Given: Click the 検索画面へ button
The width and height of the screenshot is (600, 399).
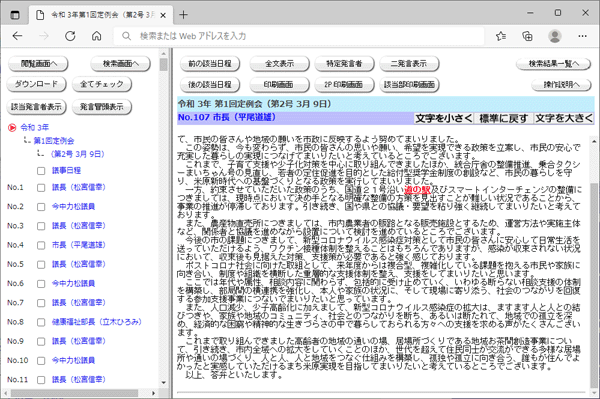Looking at the screenshot, I should pyautogui.click(x=120, y=64).
